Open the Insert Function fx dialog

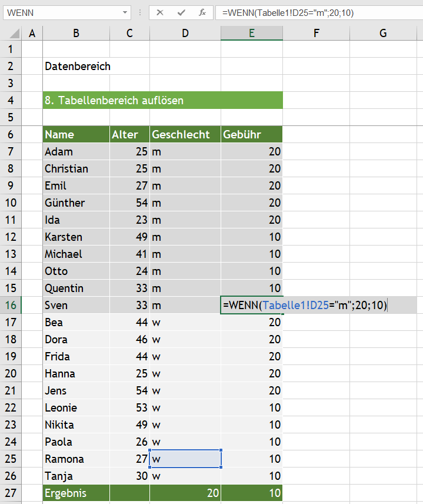tap(202, 12)
